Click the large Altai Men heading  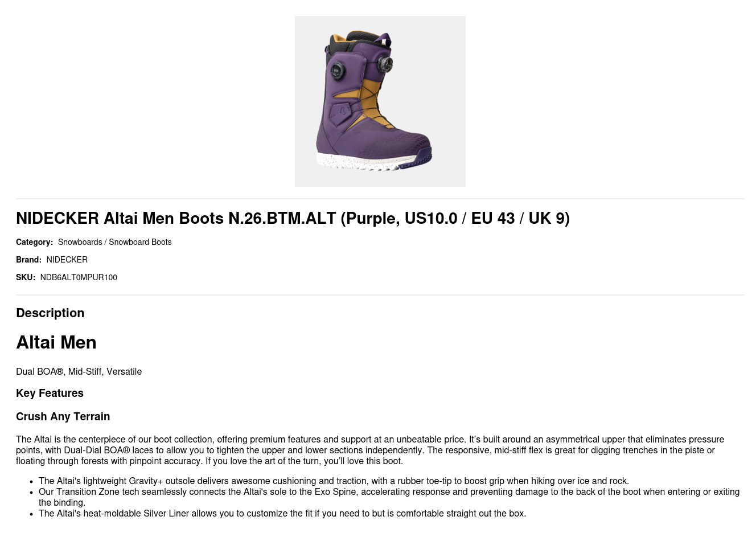(56, 342)
